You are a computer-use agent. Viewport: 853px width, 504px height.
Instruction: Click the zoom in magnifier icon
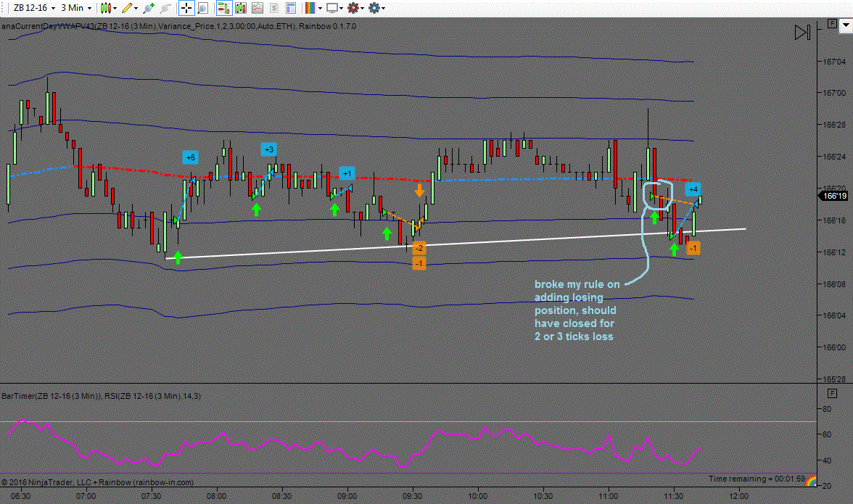[x=148, y=8]
